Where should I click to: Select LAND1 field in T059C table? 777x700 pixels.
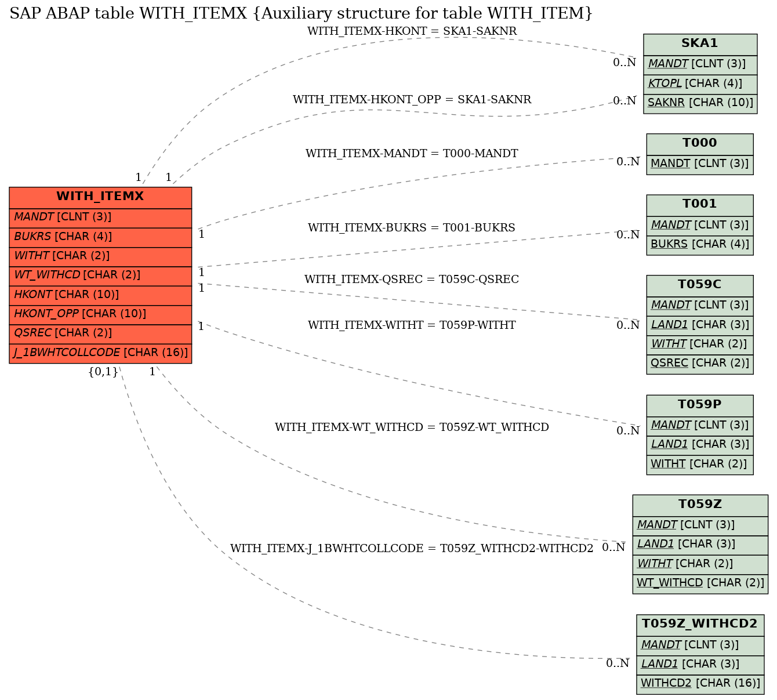700,325
